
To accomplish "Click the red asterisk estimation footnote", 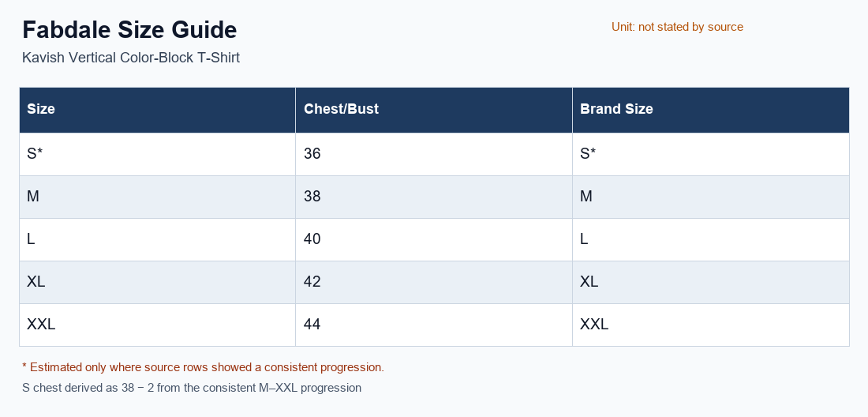I will pyautogui.click(x=203, y=367).
